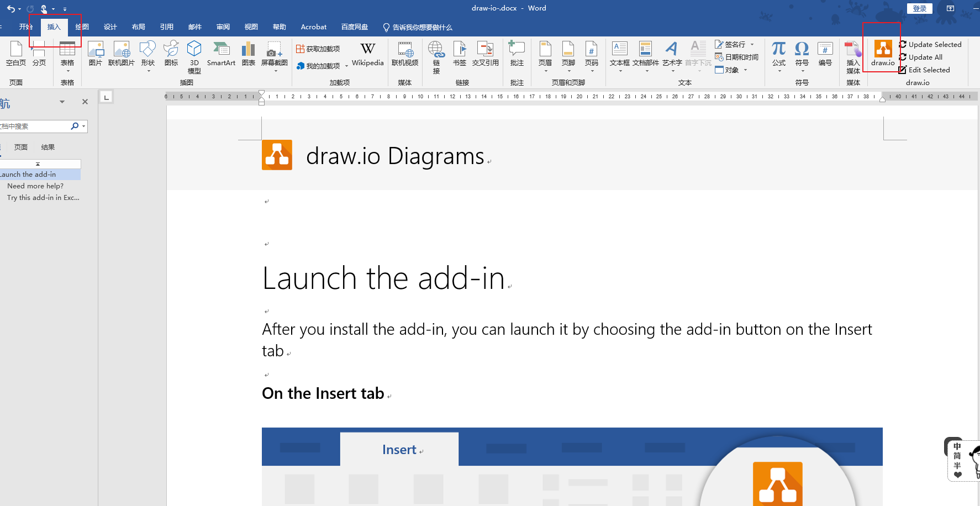980x506 pixels.
Task: Click Update All in draw.io group
Action: pos(925,57)
